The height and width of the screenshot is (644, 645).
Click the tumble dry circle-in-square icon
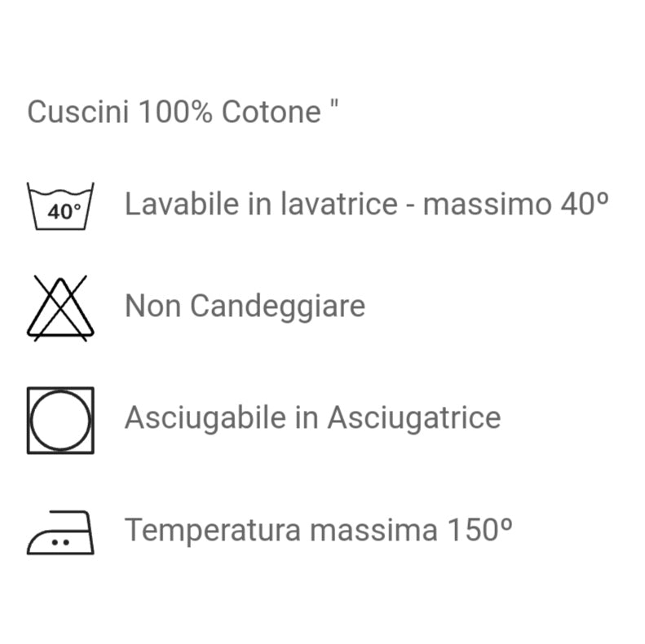click(60, 420)
